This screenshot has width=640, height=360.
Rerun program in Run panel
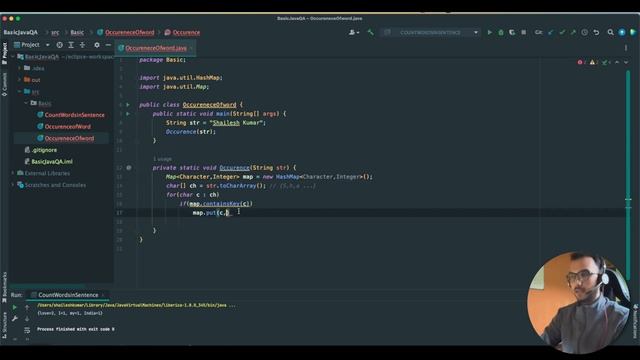15,307
